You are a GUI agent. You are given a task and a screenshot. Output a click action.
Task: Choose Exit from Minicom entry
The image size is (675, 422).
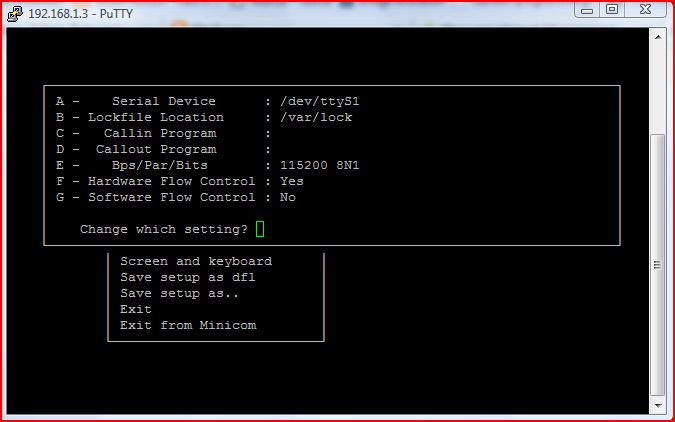[x=188, y=325]
